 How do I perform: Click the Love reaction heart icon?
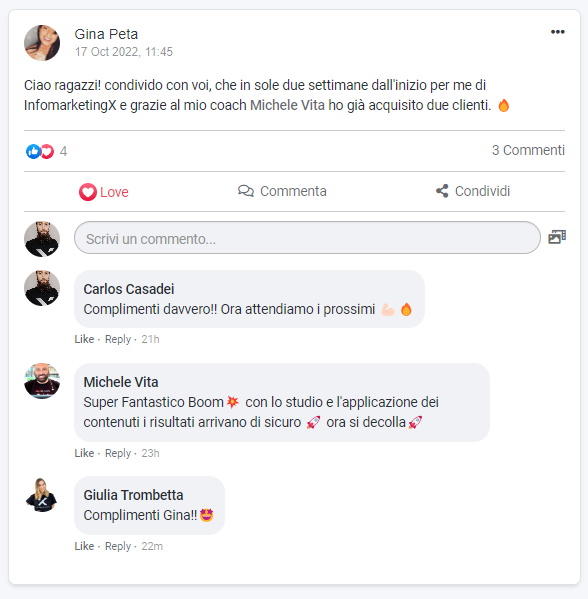coord(88,192)
